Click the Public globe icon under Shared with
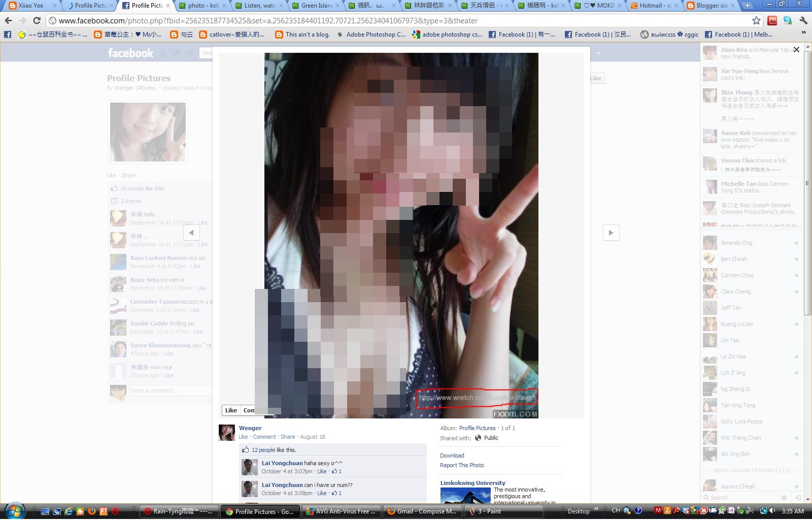 click(478, 438)
